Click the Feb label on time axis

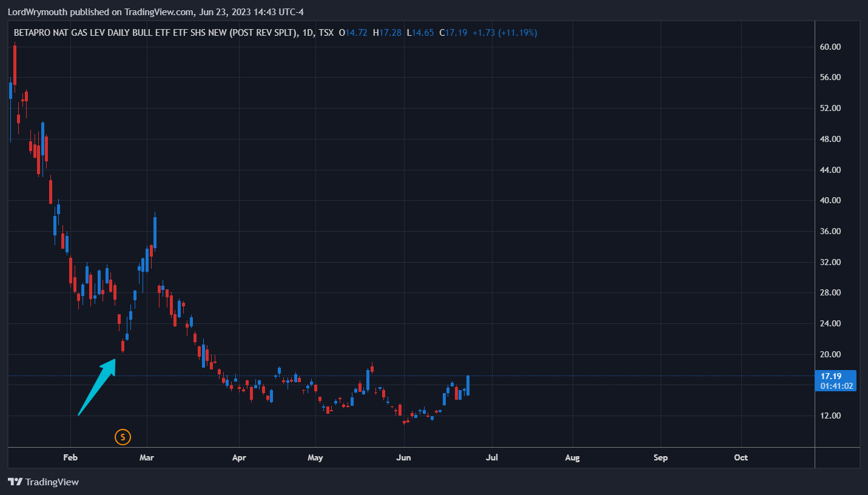(x=71, y=457)
